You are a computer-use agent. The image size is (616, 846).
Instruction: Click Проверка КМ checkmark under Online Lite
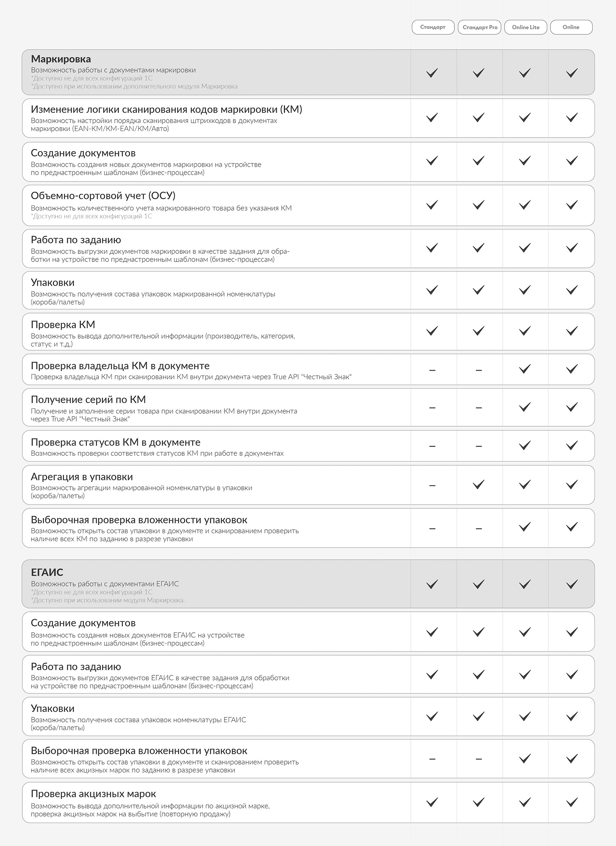click(x=525, y=331)
